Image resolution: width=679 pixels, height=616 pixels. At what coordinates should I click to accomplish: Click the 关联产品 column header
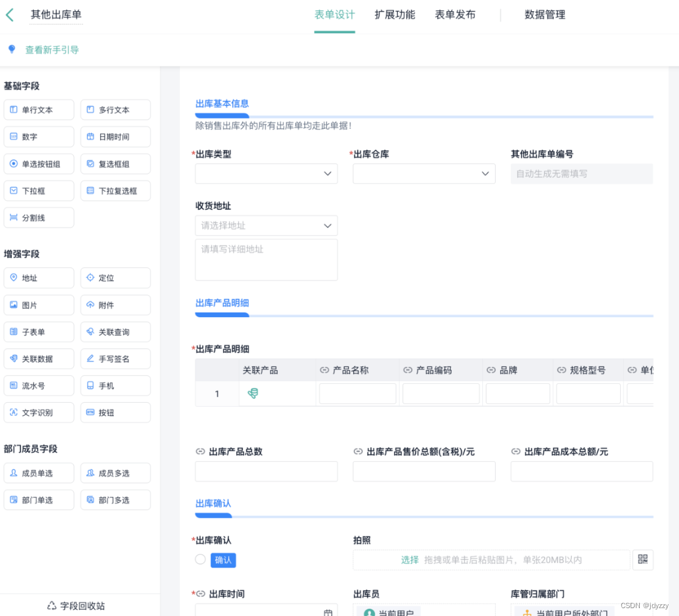click(260, 370)
